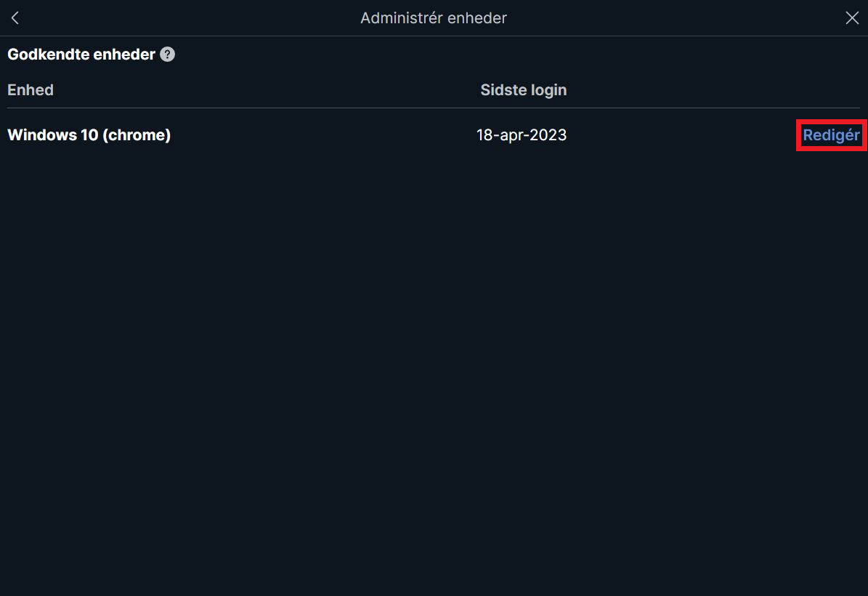Screen dimensions: 868x596
Task: Go back using the left chevron arrow
Action: [15, 18]
